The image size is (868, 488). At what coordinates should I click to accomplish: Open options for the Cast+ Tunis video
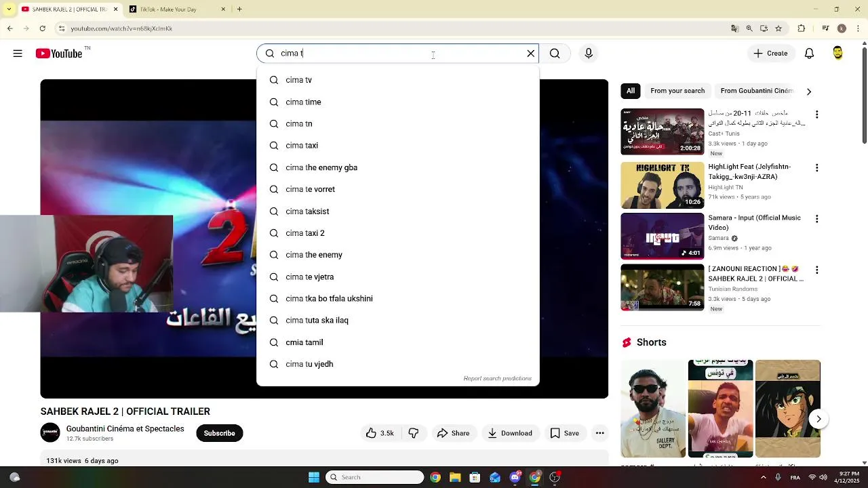tap(816, 115)
